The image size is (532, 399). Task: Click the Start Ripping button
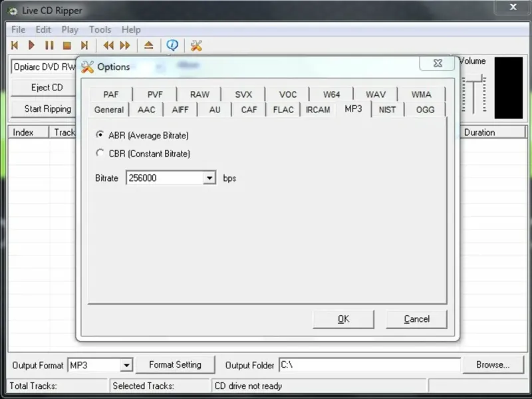(x=44, y=109)
